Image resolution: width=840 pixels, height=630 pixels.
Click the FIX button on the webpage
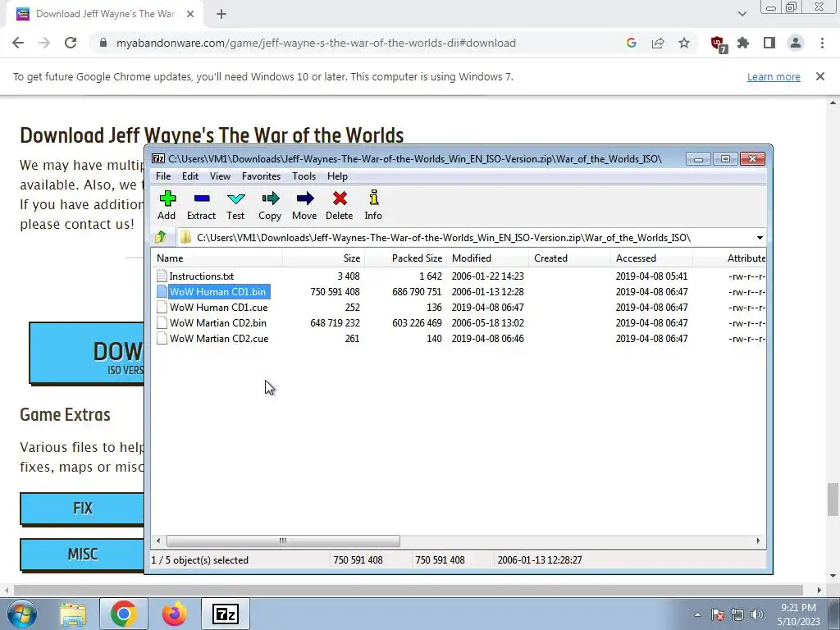pos(82,508)
